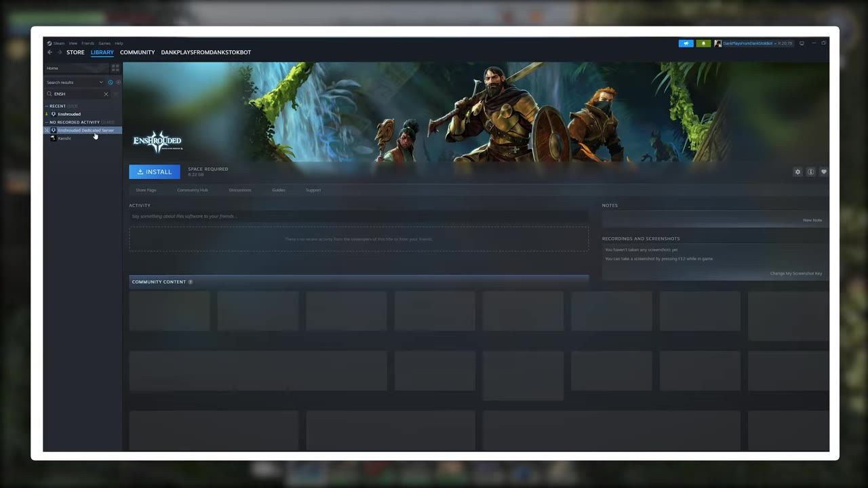
Task: Toggle the recent activity clock sort icon
Action: [111, 82]
